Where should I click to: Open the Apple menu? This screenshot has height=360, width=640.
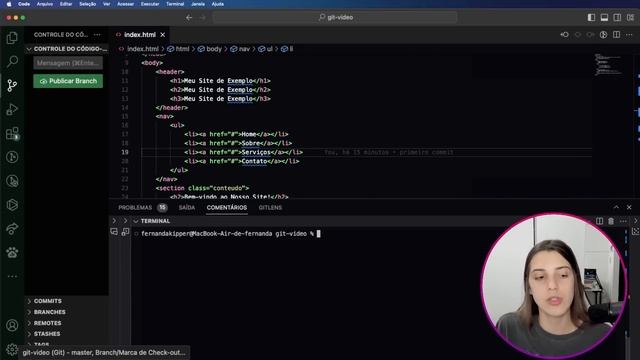pyautogui.click(x=9, y=4)
